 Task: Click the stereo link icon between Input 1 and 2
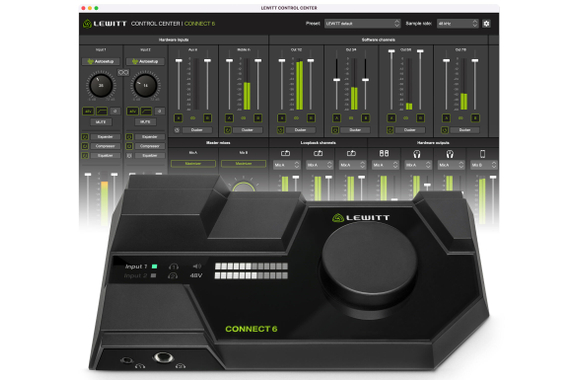pos(123,72)
